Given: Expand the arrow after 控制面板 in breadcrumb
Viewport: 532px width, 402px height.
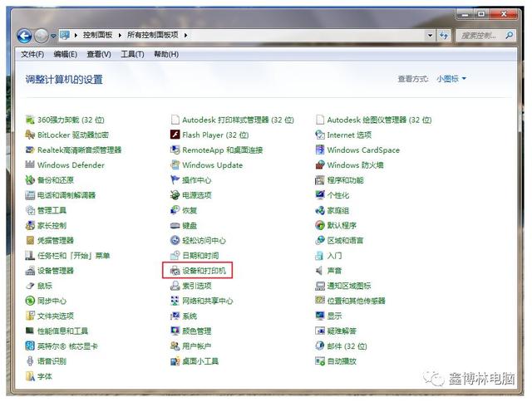Looking at the screenshot, I should (120, 35).
